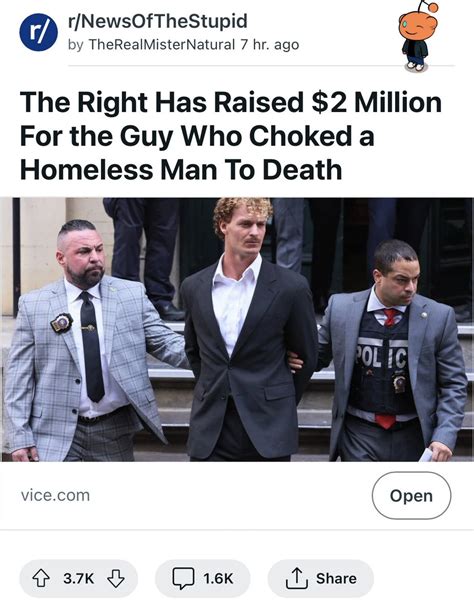Open the post via its headline title
This screenshot has height=614, width=474.
tap(231, 136)
